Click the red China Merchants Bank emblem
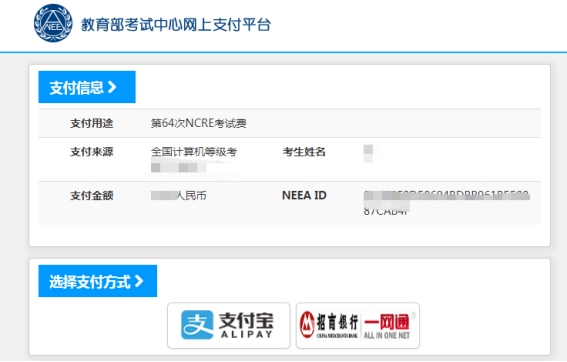The height and width of the screenshot is (362, 567). pos(307,324)
